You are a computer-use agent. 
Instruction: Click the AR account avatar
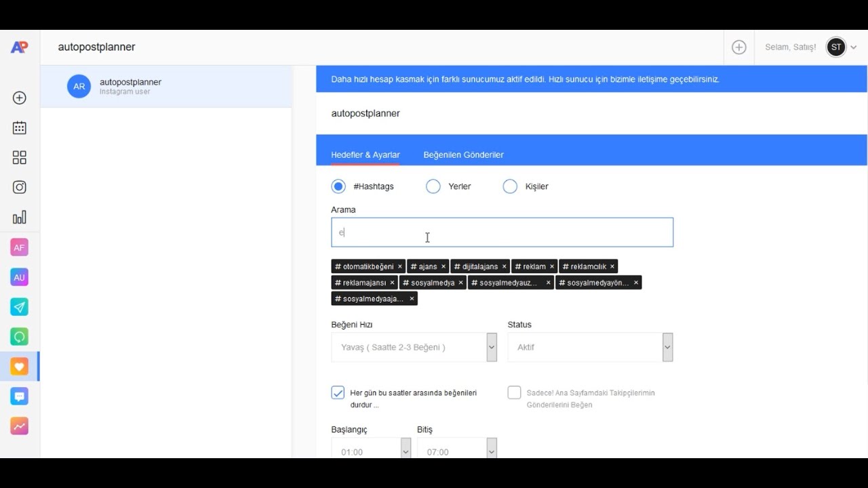pos(79,86)
